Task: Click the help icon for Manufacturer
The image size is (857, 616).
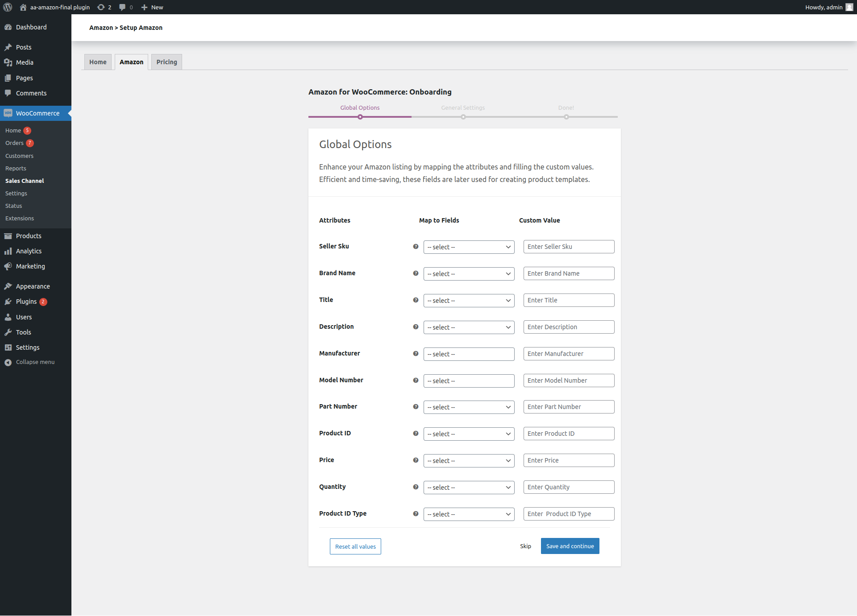Action: (416, 354)
